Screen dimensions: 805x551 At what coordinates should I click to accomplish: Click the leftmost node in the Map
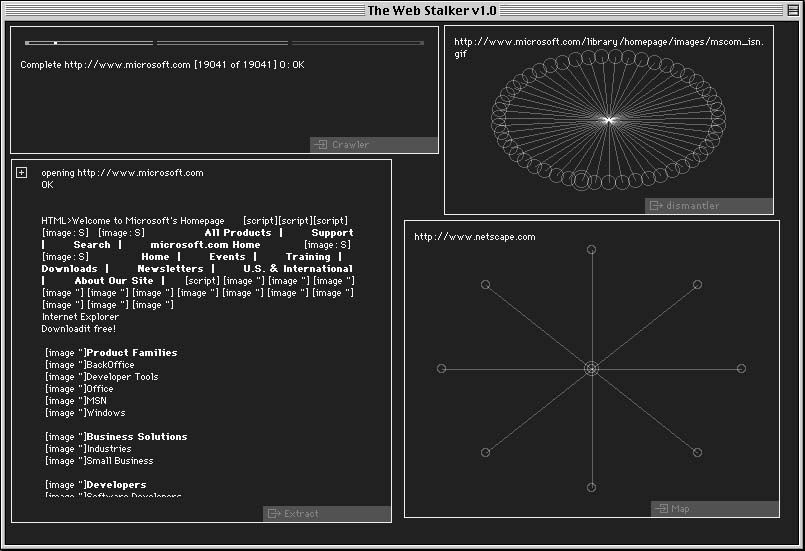(442, 369)
